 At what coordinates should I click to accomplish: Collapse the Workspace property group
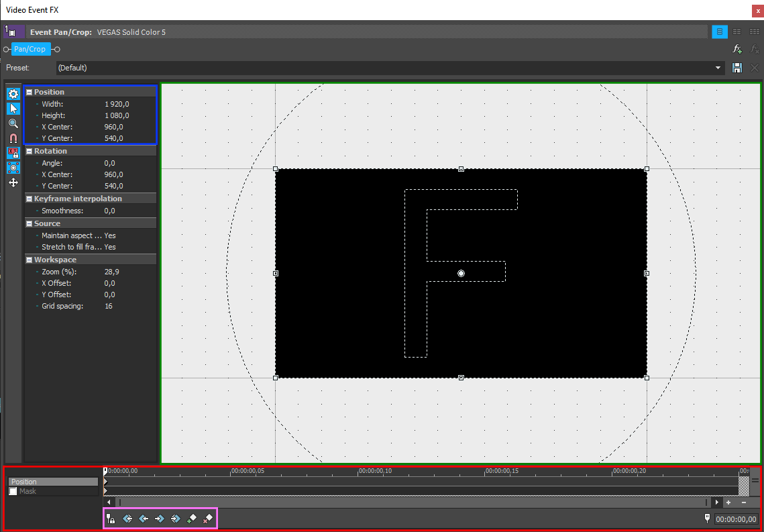coord(30,260)
